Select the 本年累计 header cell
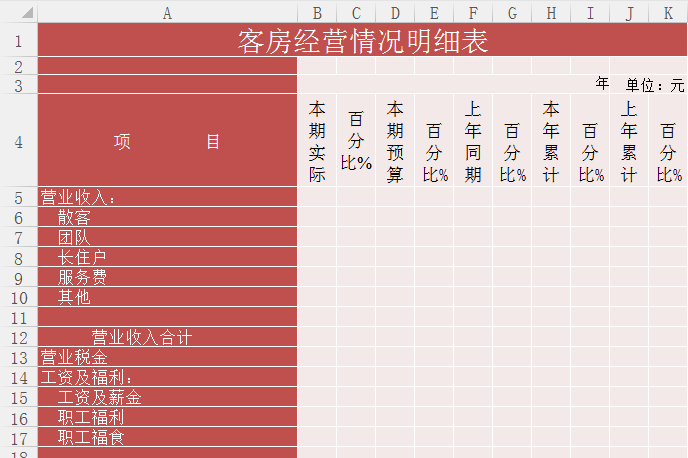This screenshot has height=458, width=688. click(551, 141)
